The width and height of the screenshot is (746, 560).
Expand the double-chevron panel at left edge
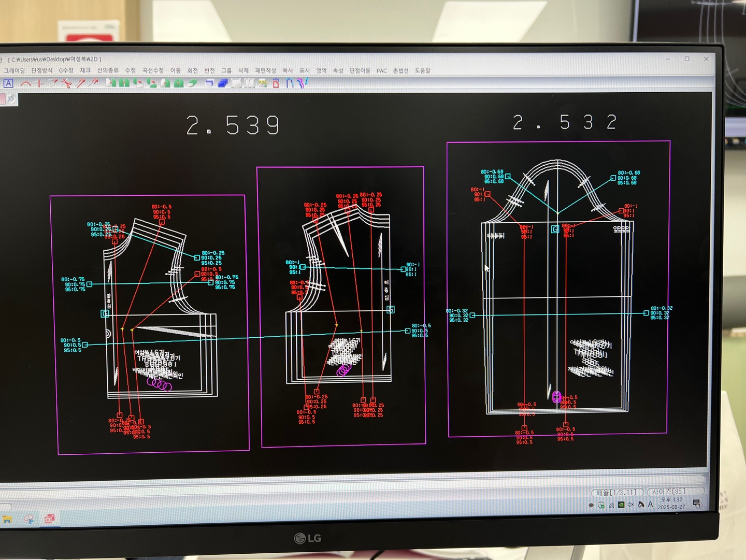[x=11, y=98]
